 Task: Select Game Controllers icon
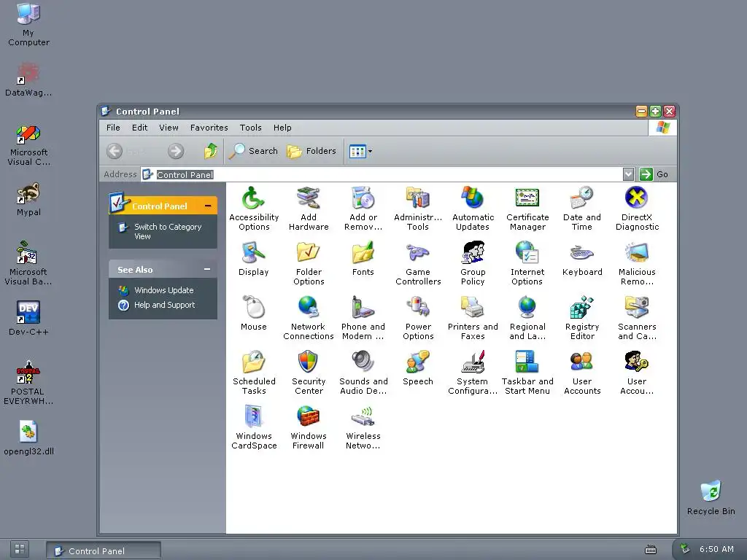(x=418, y=263)
